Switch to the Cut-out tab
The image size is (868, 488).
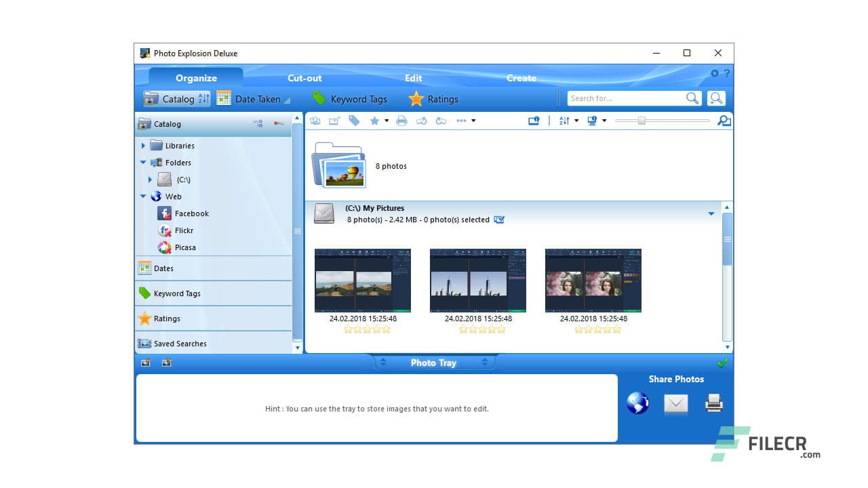point(304,78)
